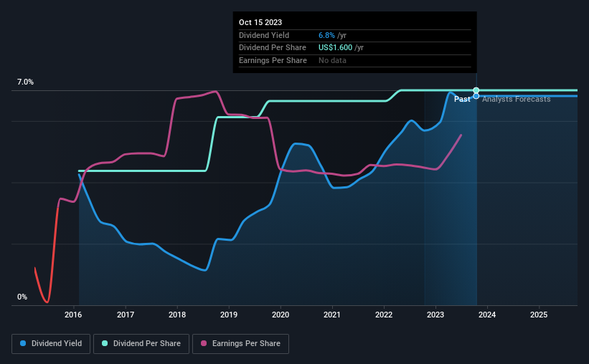Click the 6.8% dividend yield value
This screenshot has width=589, height=364.
coord(326,35)
